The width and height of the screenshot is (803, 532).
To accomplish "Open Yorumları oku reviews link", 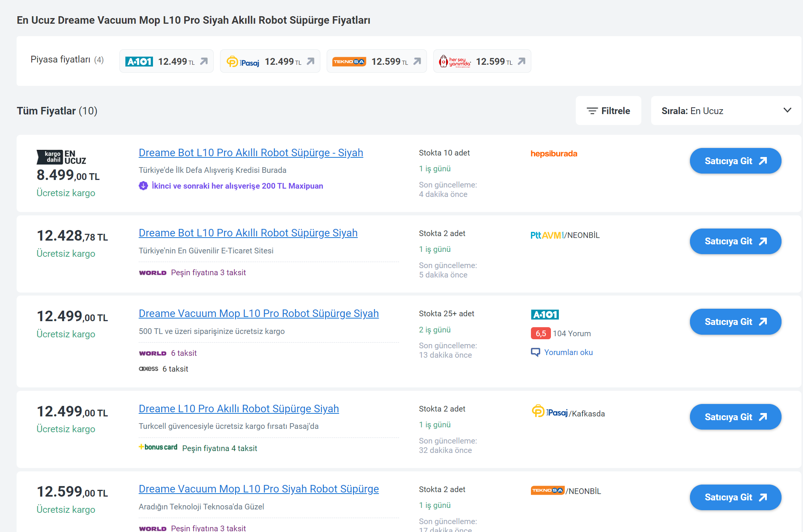I will click(x=568, y=352).
